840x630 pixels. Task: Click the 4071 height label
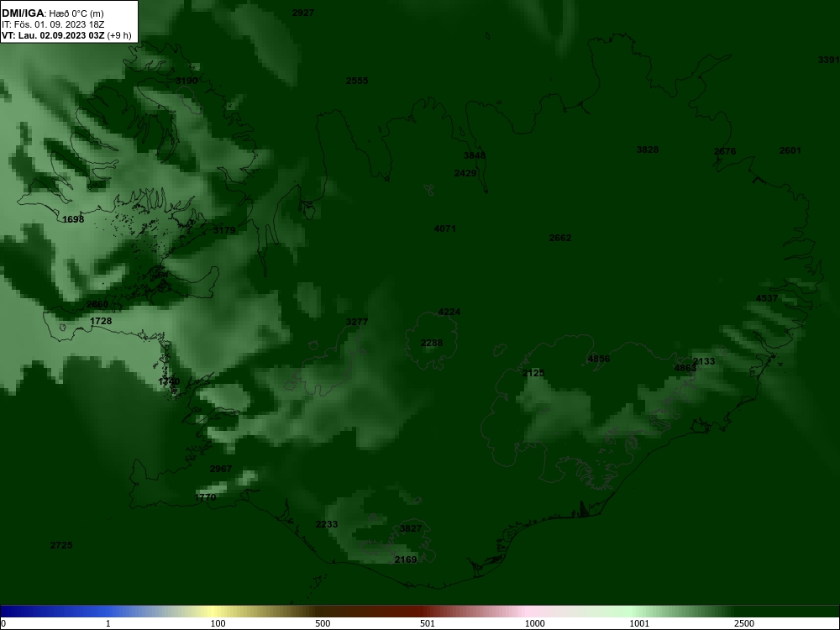[445, 228]
